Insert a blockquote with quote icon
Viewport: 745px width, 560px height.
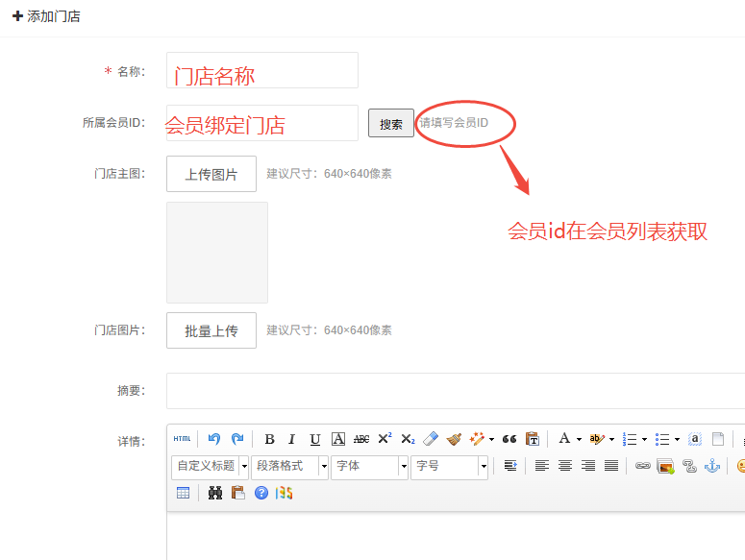tap(509, 439)
